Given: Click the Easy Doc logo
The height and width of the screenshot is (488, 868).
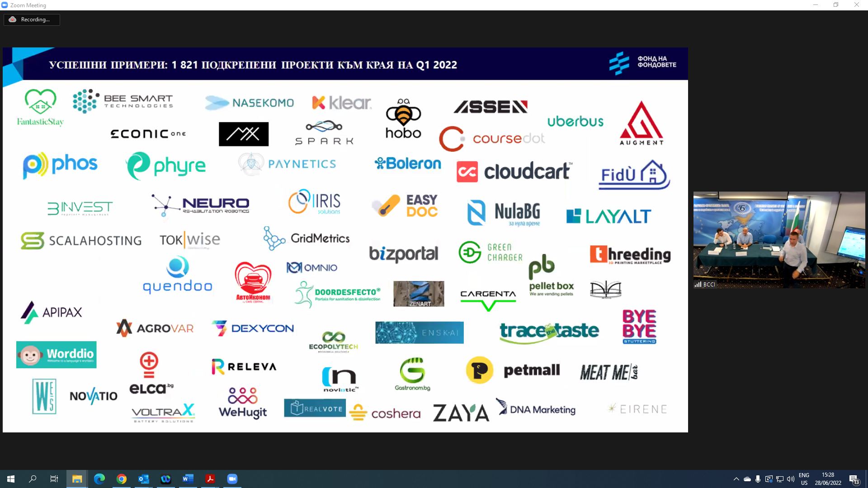Looking at the screenshot, I should (x=405, y=206).
